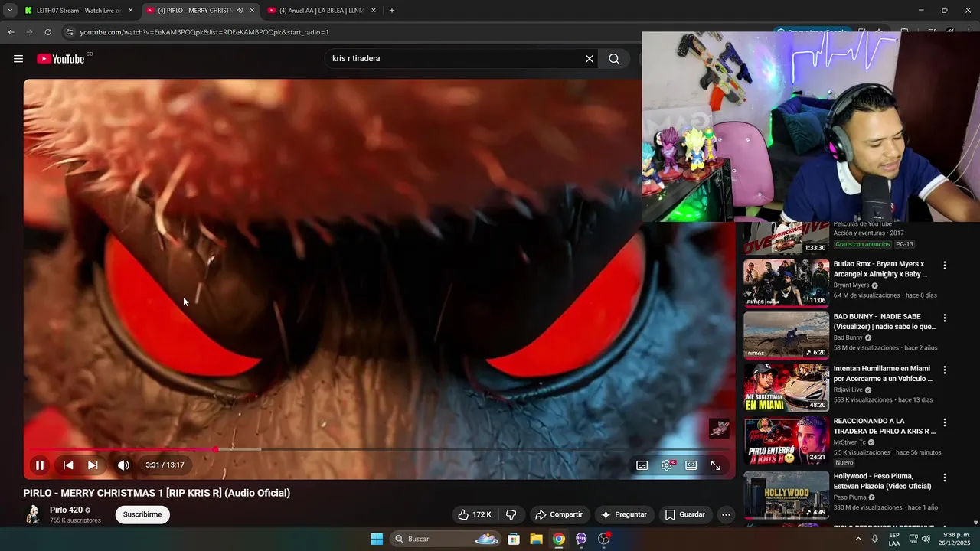
Task: Open the Preguntar AI button
Action: pos(625,514)
